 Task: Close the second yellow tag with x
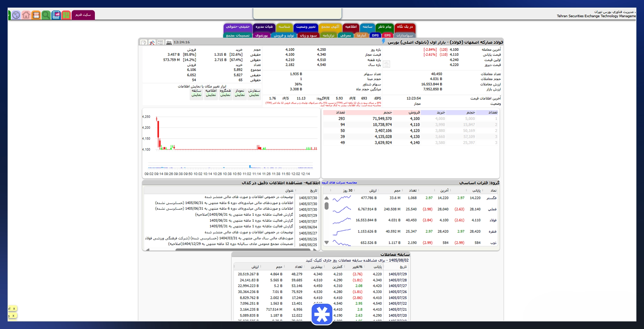point(13,316)
